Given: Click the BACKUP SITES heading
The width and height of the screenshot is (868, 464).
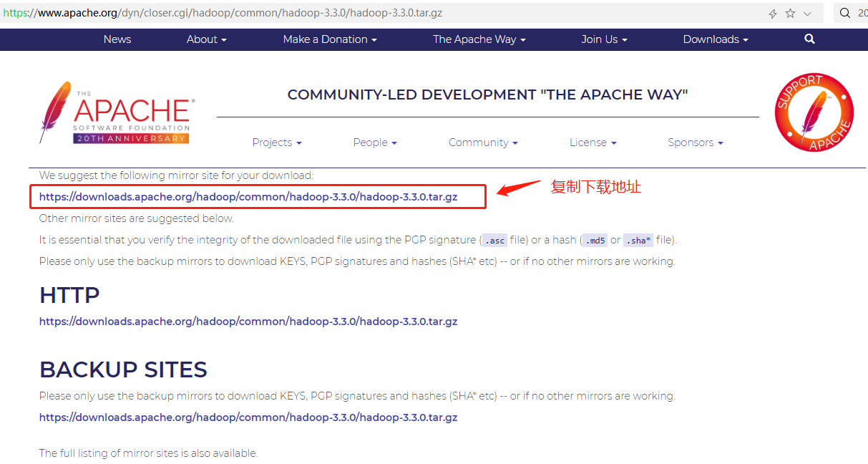Looking at the screenshot, I should point(123,369).
